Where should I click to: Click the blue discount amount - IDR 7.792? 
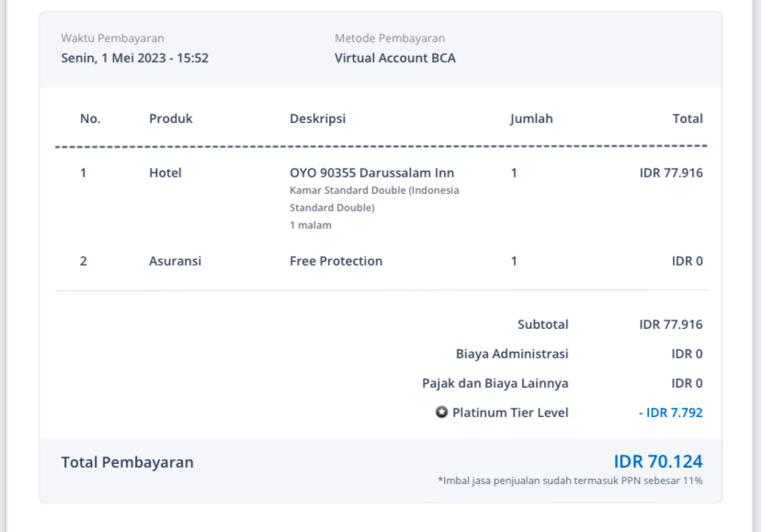pyautogui.click(x=670, y=413)
